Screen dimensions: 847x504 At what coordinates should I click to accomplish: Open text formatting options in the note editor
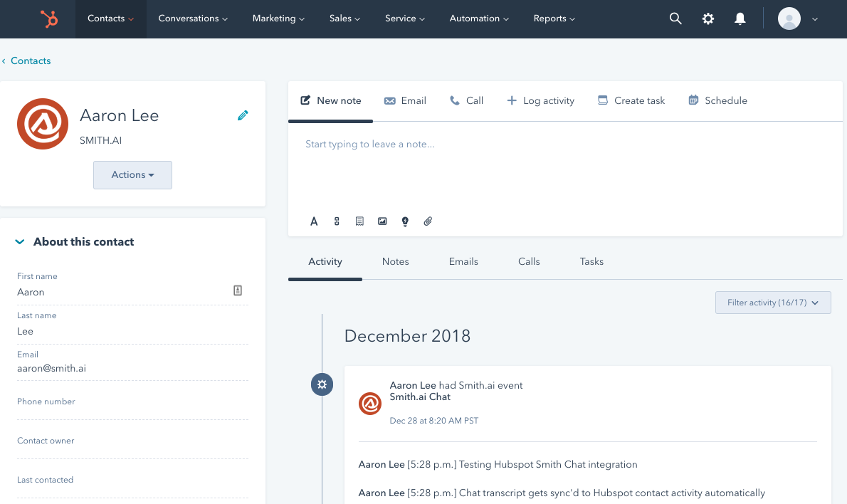[x=314, y=221]
